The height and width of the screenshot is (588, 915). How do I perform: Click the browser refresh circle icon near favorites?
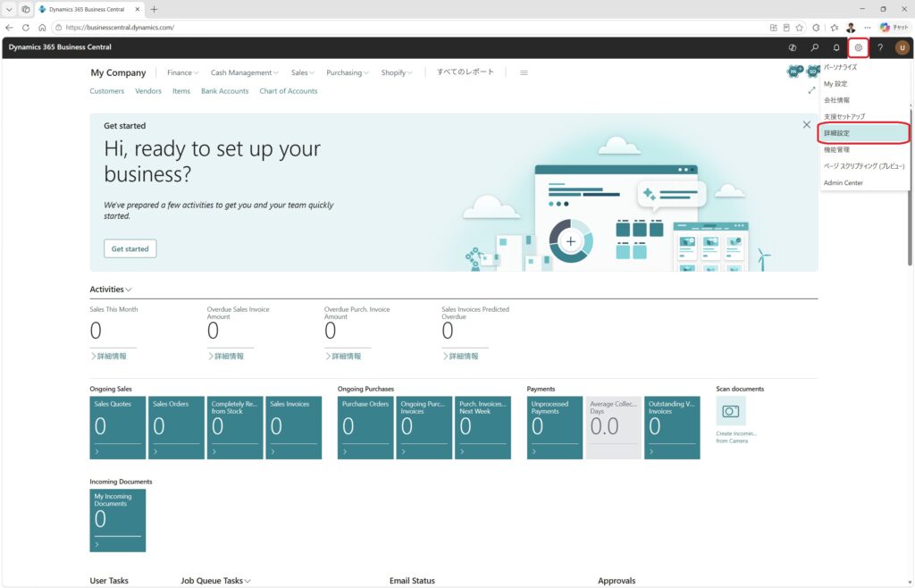point(816,28)
